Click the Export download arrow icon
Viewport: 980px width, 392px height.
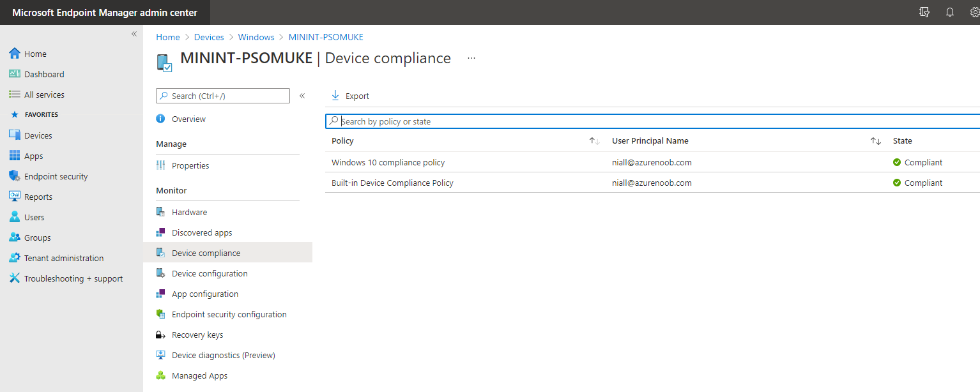(335, 96)
